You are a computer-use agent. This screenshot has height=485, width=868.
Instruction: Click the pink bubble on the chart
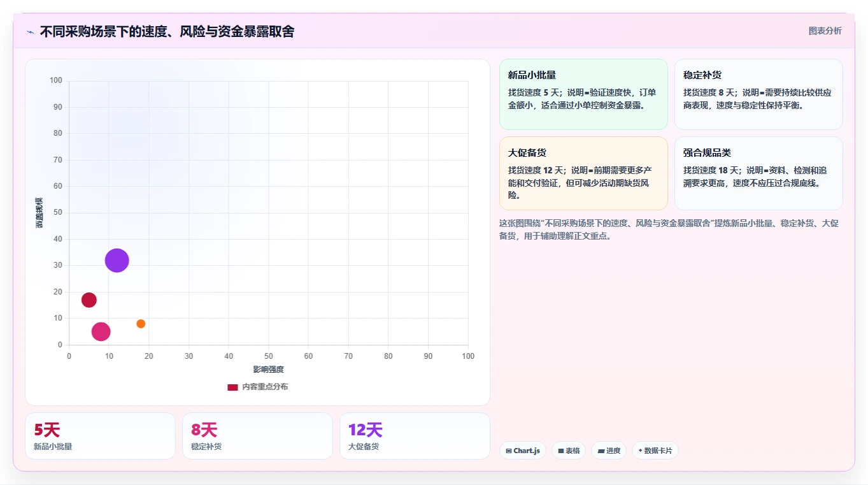point(101,331)
